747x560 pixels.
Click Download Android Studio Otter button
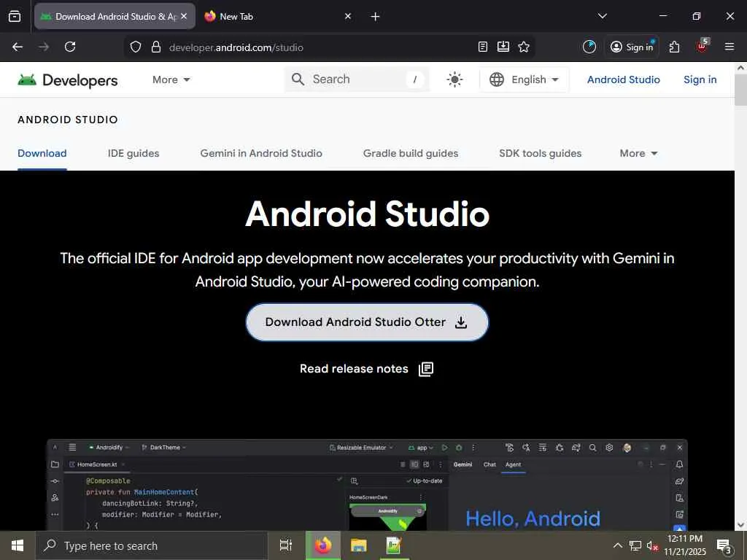[x=368, y=322]
